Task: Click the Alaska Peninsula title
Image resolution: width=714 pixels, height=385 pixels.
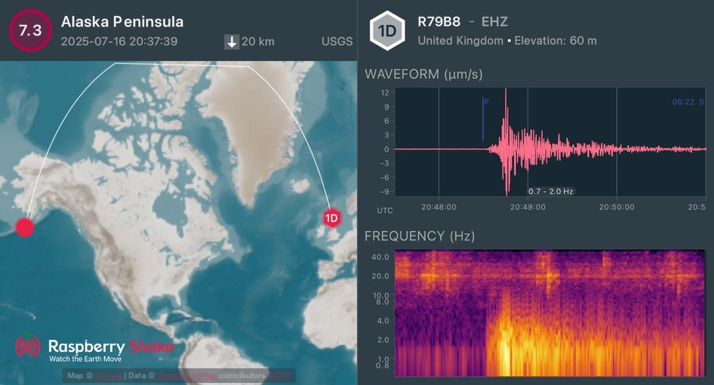Action: pyautogui.click(x=122, y=21)
